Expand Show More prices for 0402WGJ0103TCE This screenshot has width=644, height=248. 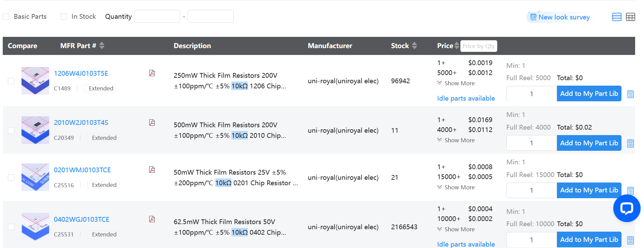(x=456, y=229)
